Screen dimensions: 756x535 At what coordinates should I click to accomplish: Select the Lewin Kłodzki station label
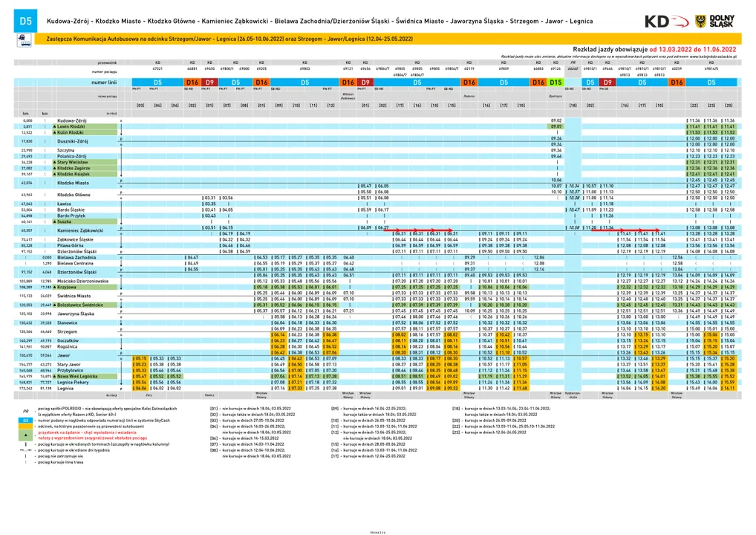pos(71,126)
